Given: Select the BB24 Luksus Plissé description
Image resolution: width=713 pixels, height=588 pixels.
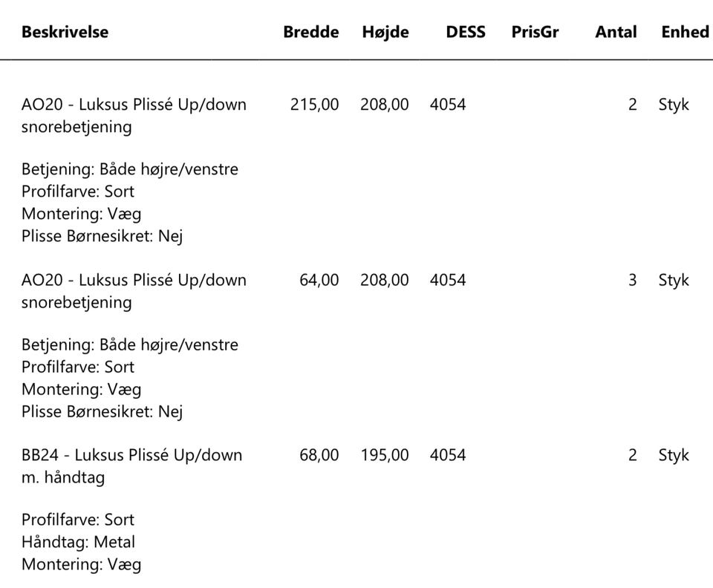Looking at the screenshot, I should coord(132,465).
